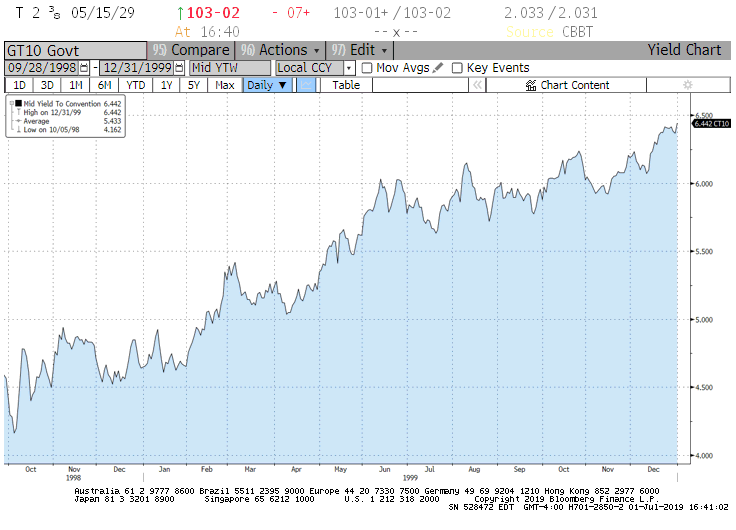Select the YTD time range button
Screen dimensions: 736x530
tap(136, 85)
